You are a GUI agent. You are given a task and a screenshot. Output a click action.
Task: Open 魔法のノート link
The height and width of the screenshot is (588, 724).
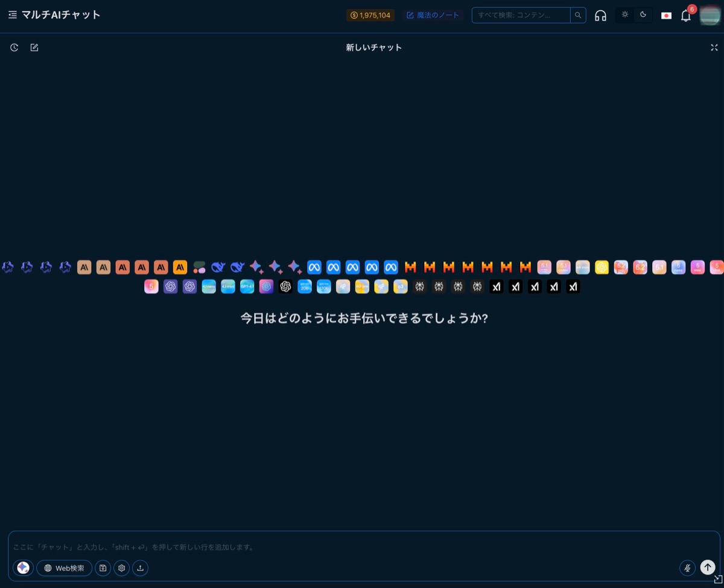pos(433,15)
